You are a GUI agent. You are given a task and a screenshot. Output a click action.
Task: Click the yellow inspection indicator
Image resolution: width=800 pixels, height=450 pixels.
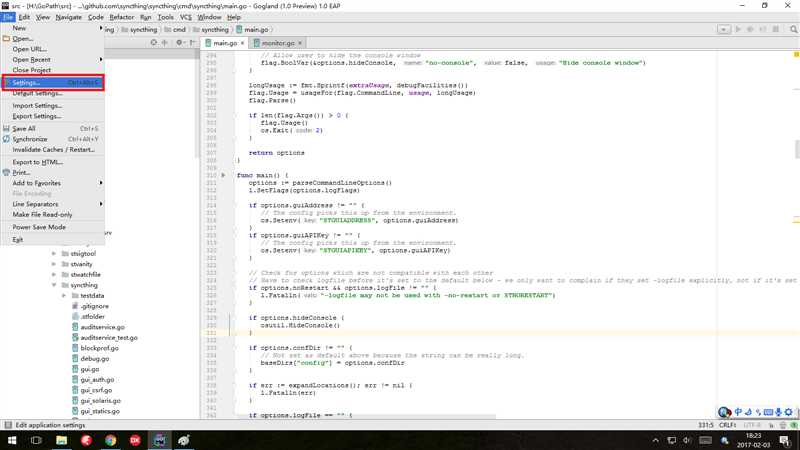tap(796, 54)
